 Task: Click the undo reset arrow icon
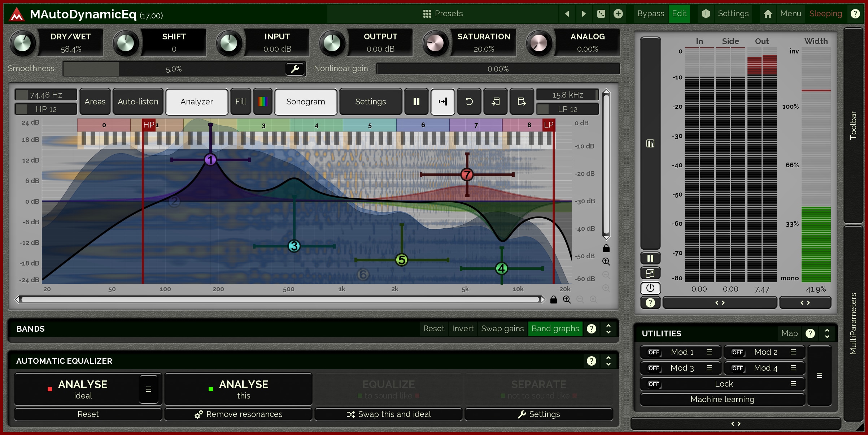pyautogui.click(x=469, y=102)
